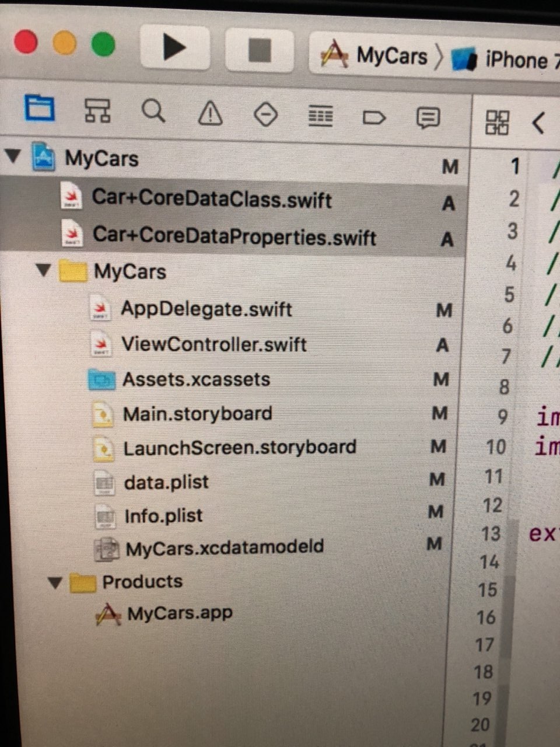Click line number 1 in the gutter
This screenshot has height=747, width=560.
point(514,166)
